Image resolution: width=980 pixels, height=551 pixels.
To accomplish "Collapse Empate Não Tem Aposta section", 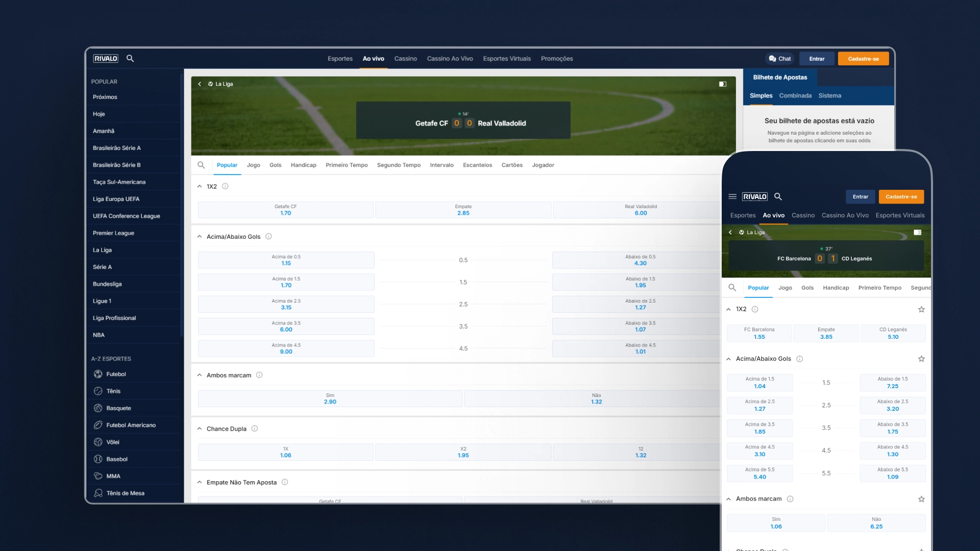I will point(200,483).
